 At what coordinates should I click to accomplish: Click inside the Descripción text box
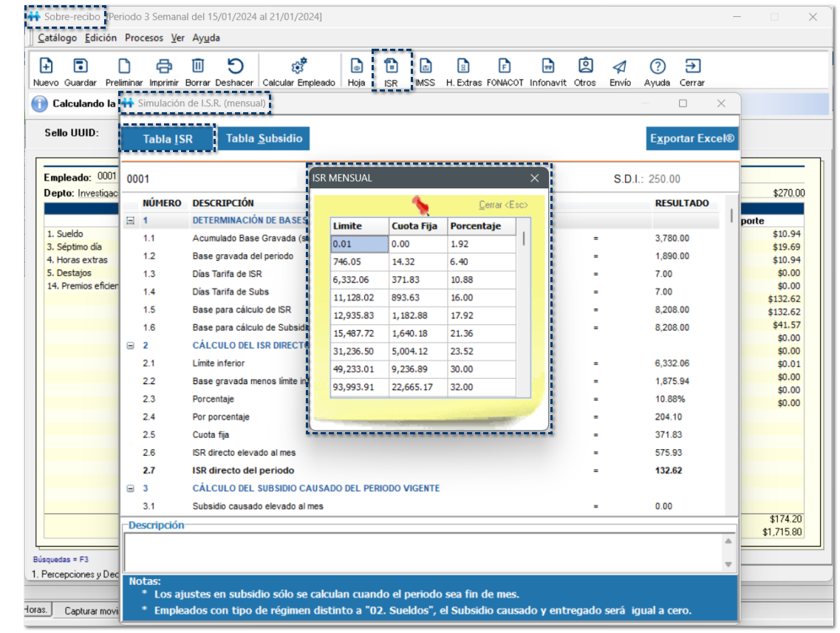[421, 550]
